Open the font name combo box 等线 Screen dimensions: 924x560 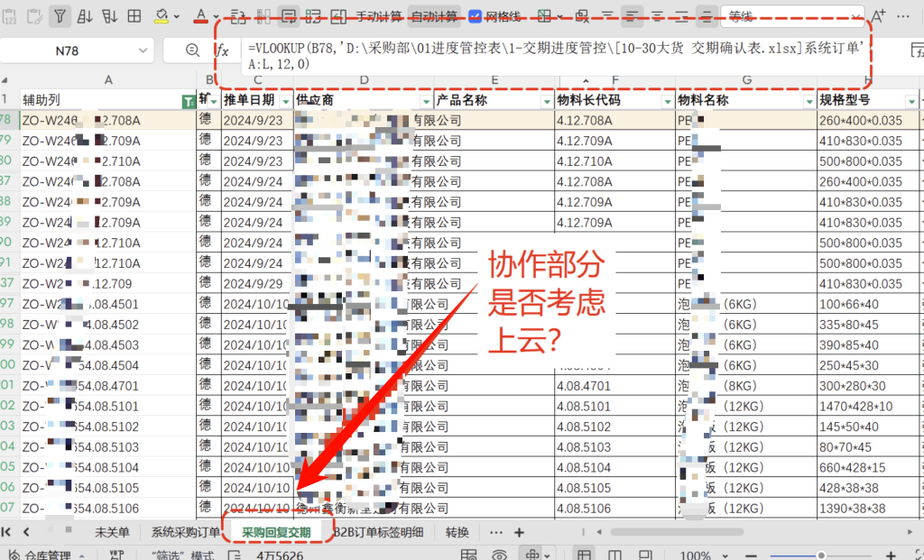pyautogui.click(x=792, y=16)
